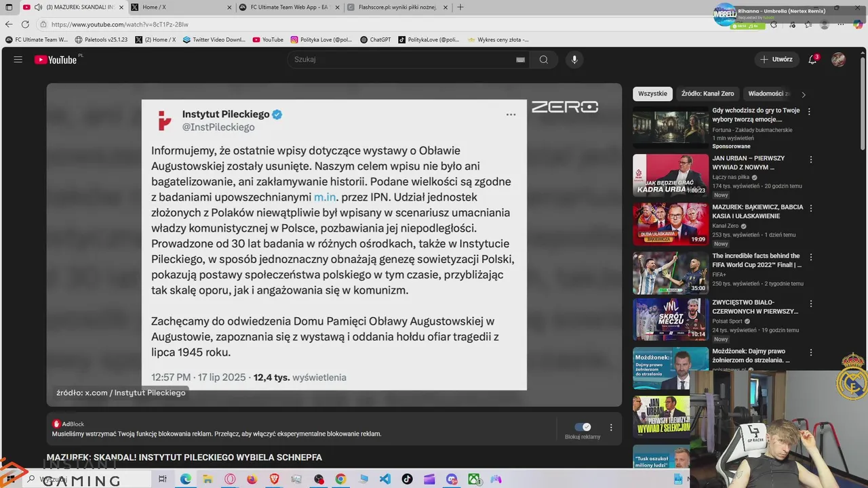This screenshot has width=868, height=488.
Task: Open Paletools v25.1.23 bookmark
Action: pos(101,39)
